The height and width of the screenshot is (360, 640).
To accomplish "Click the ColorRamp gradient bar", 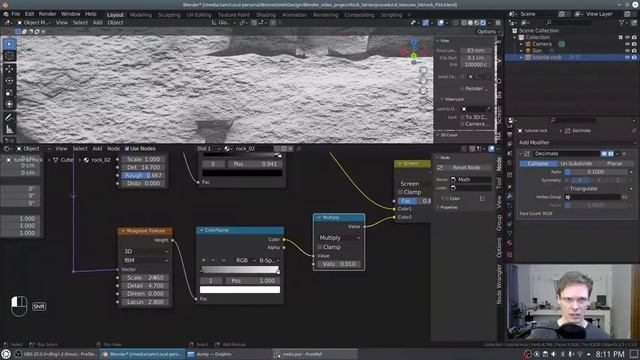I will [x=240, y=270].
